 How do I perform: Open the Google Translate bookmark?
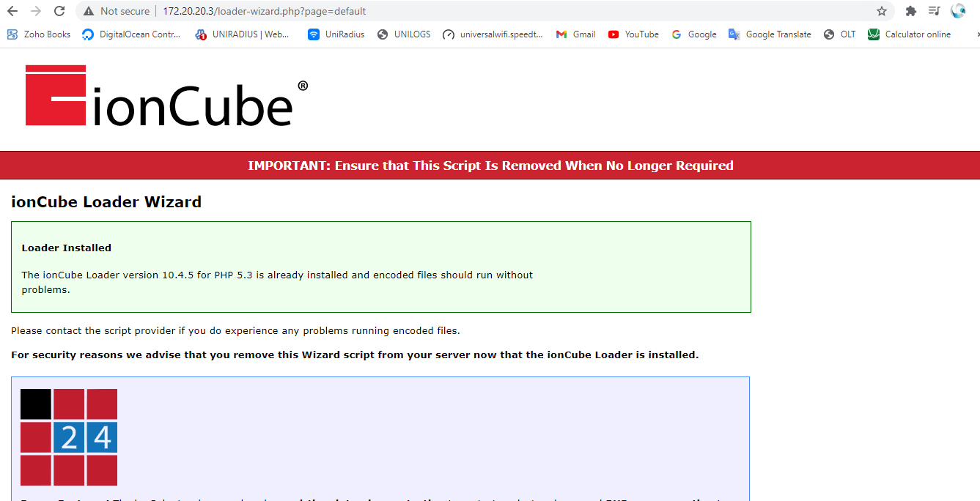click(x=770, y=34)
